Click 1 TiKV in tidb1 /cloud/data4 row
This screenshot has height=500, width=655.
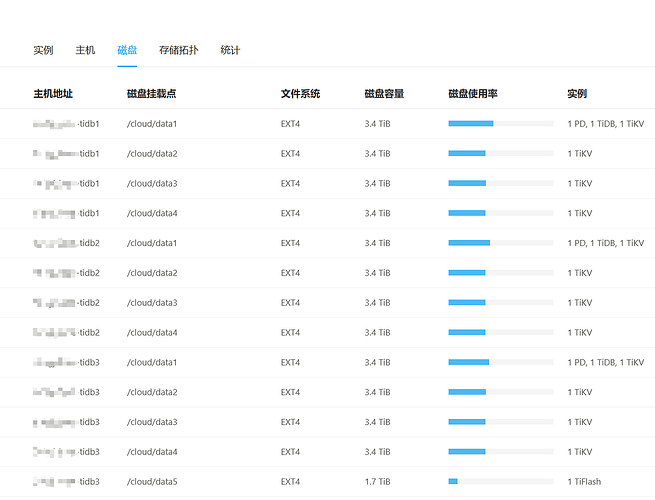pos(580,213)
